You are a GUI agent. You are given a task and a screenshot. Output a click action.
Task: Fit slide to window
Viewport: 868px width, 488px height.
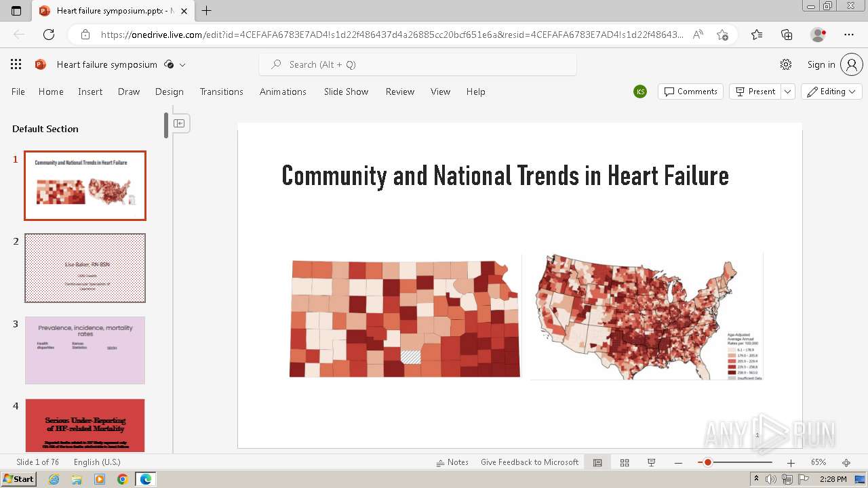[846, 462]
